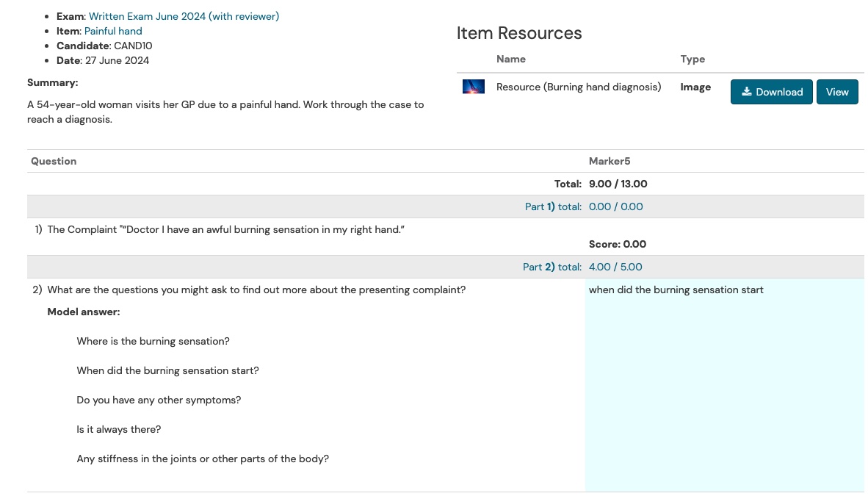The height and width of the screenshot is (496, 868).
Task: Open the Painful hand item link
Action: tap(113, 31)
